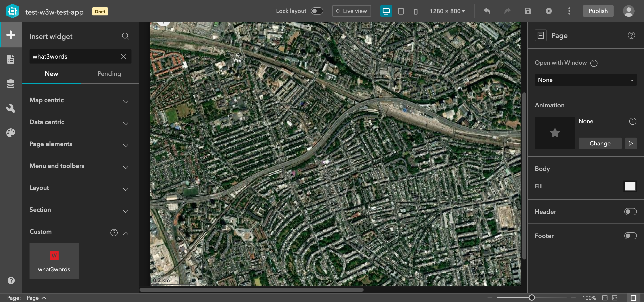644x302 pixels.
Task: Preview the app with the play icon
Action: [549, 11]
